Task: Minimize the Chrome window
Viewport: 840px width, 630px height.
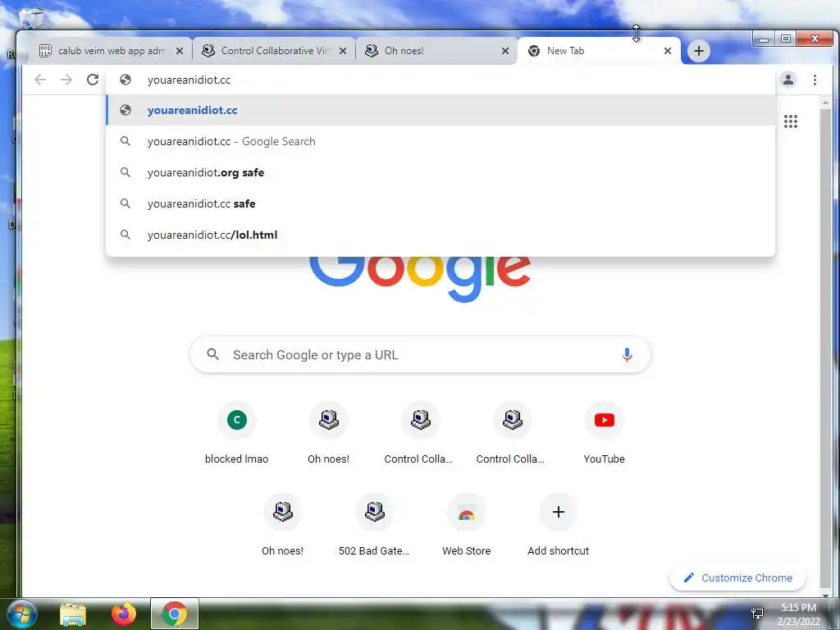Action: point(764,39)
